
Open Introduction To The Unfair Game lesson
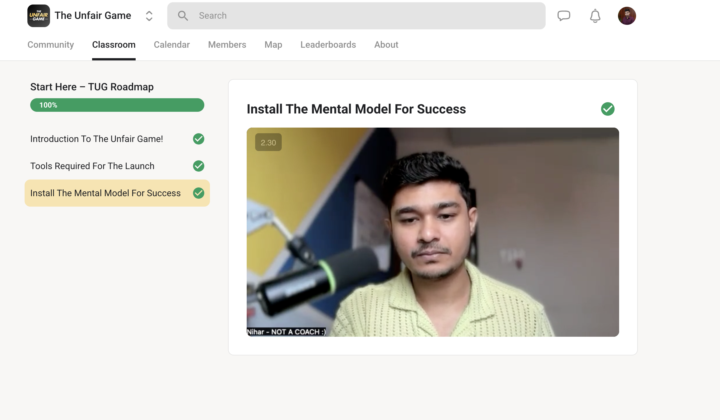tap(96, 139)
